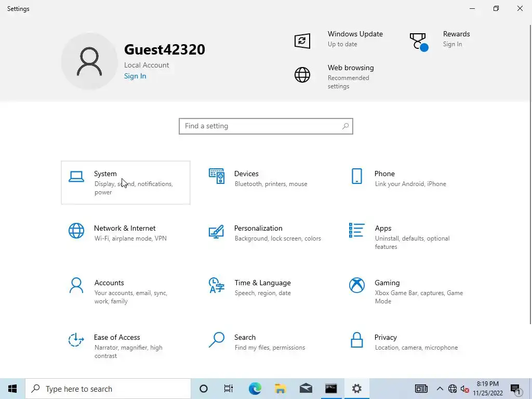Click the Guest42320 account name
This screenshot has height=399, width=532.
165,49
